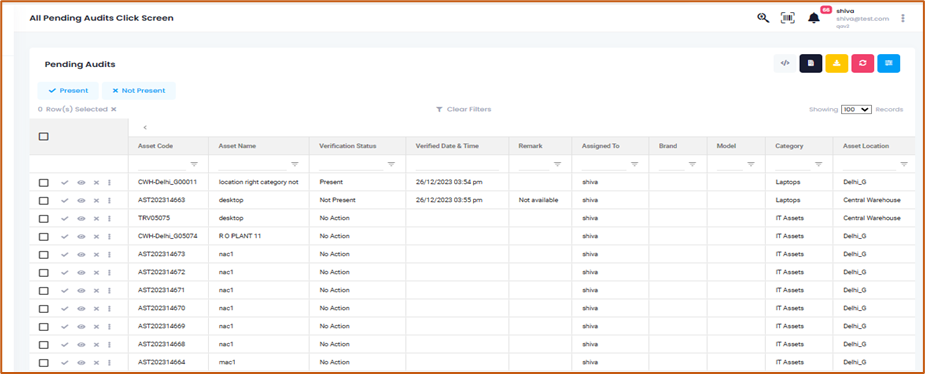
Task: Open Asset Code column filter funnel
Action: pyautogui.click(x=193, y=164)
